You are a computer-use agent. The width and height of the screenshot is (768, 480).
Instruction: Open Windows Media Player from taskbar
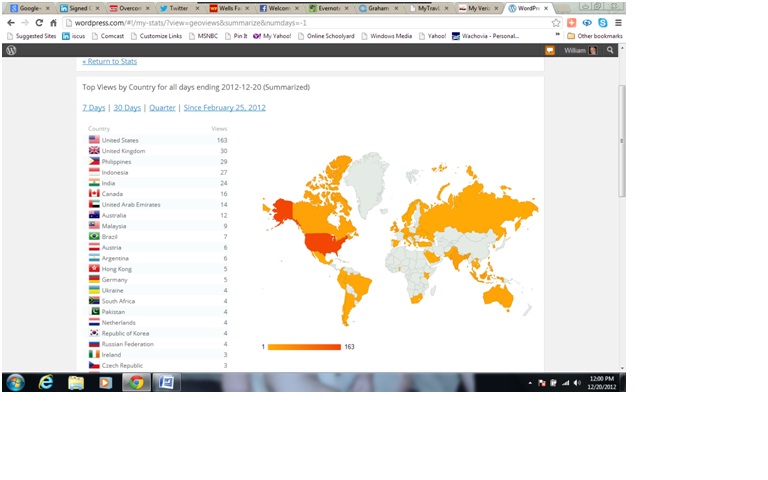pos(105,382)
